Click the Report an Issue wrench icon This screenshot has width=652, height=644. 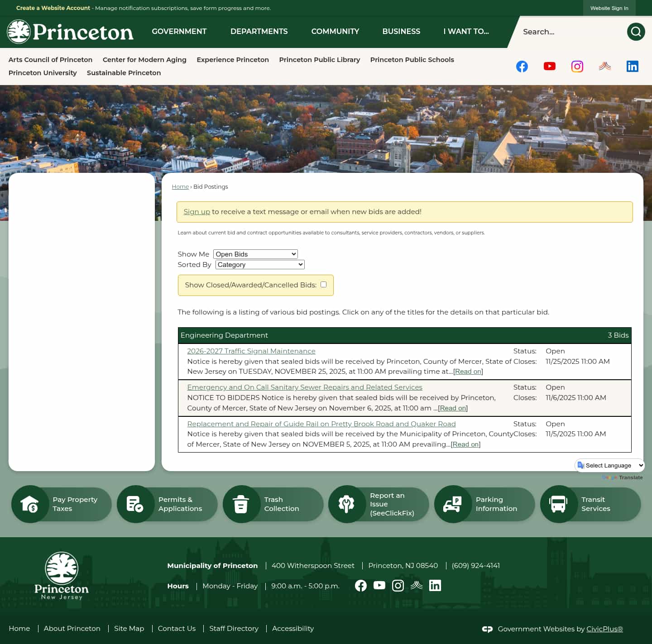346,504
